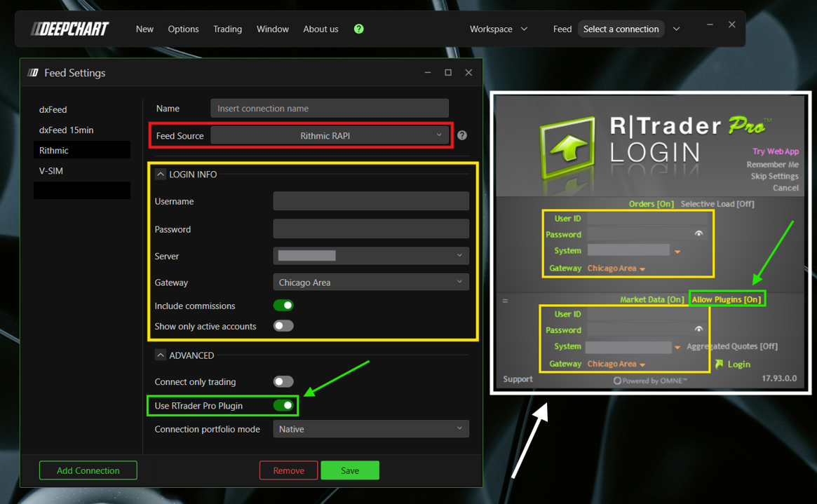Select dxFeed 15min in the feed list
Image resolution: width=817 pixels, height=504 pixels.
82,130
